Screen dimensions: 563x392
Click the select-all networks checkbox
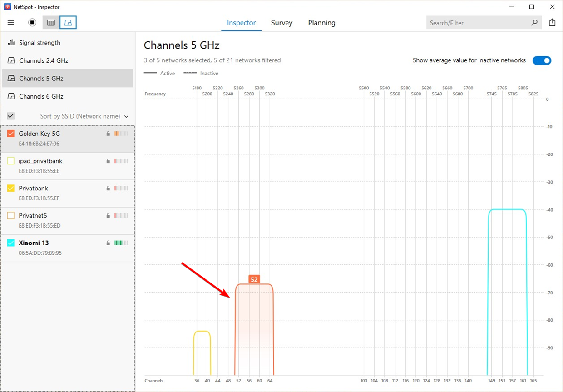click(x=10, y=116)
